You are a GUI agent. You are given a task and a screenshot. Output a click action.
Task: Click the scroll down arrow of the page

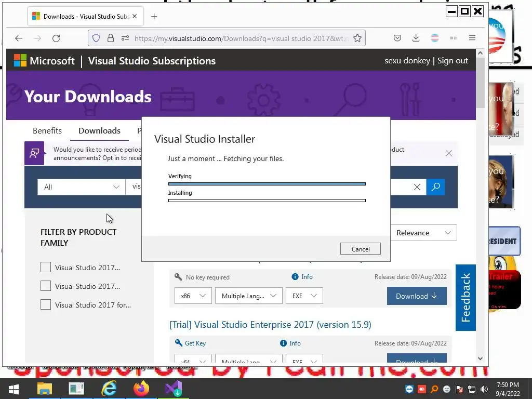click(x=480, y=358)
